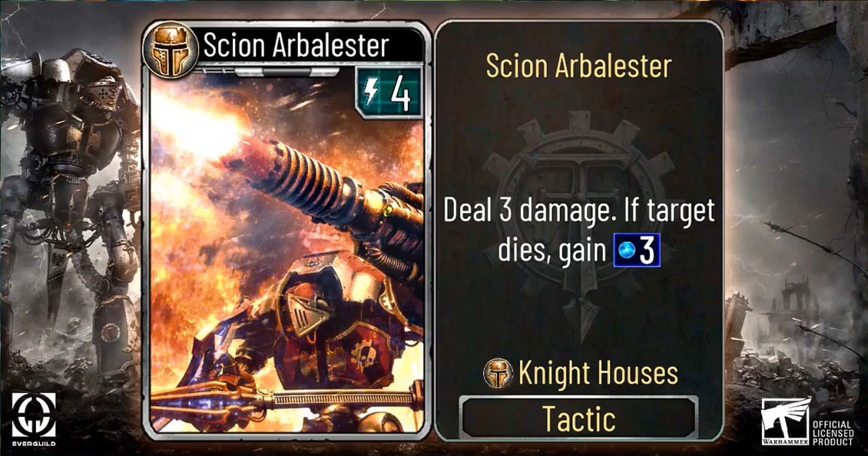Click the blue energy orb gain icon
Viewport: 868px width, 456px height.
tap(626, 251)
